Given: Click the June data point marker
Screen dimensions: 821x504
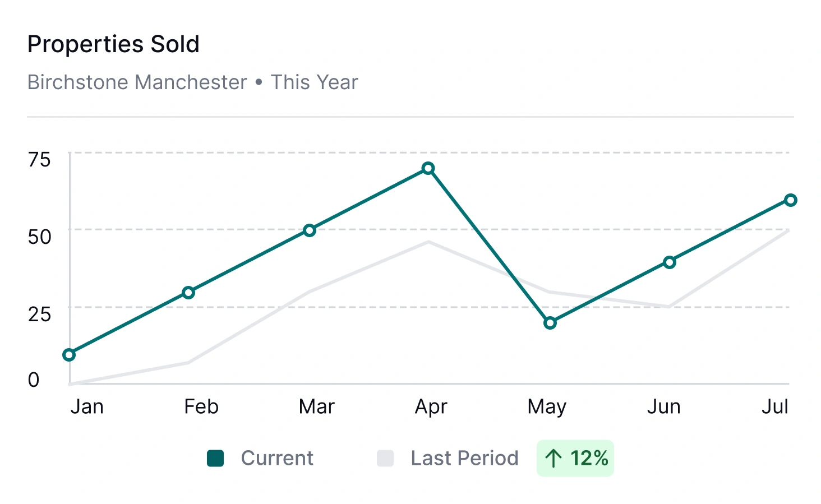Looking at the screenshot, I should click(670, 262).
